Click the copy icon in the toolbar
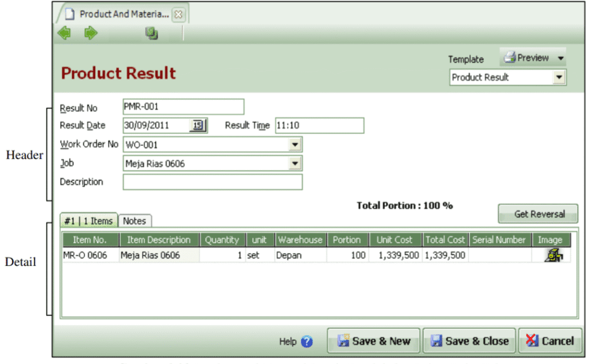The image size is (591, 364). (x=151, y=33)
